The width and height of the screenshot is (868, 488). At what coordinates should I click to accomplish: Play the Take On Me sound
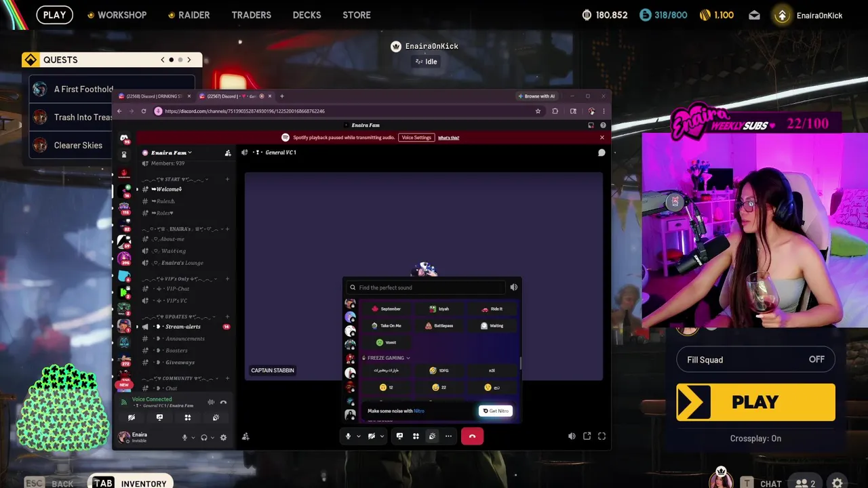(x=386, y=325)
